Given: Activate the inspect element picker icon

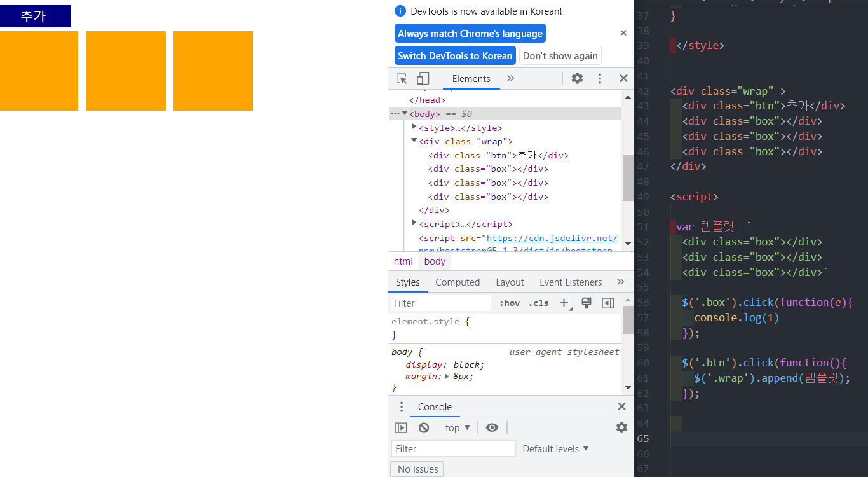Looking at the screenshot, I should coord(402,78).
